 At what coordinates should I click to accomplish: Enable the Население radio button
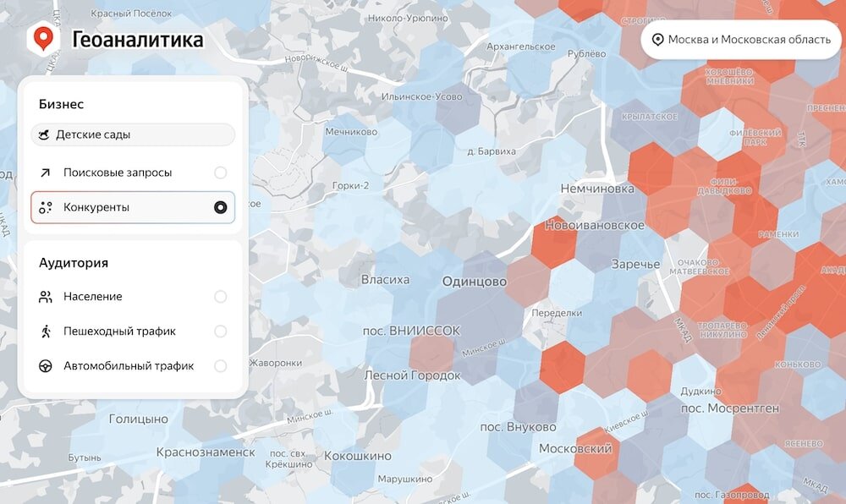point(220,297)
